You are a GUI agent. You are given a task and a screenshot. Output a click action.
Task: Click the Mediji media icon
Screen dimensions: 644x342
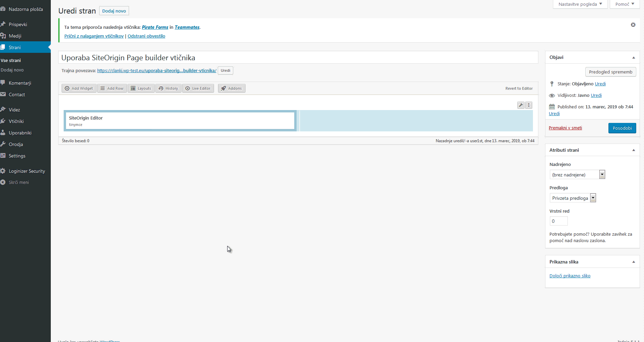(x=3, y=36)
